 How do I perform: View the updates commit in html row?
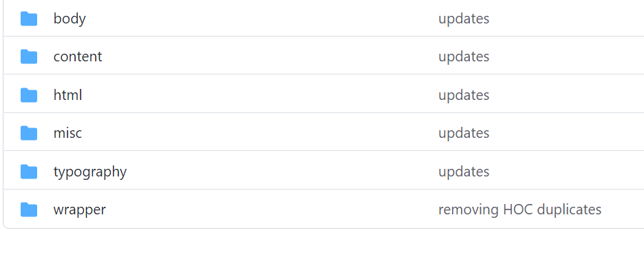click(x=464, y=95)
